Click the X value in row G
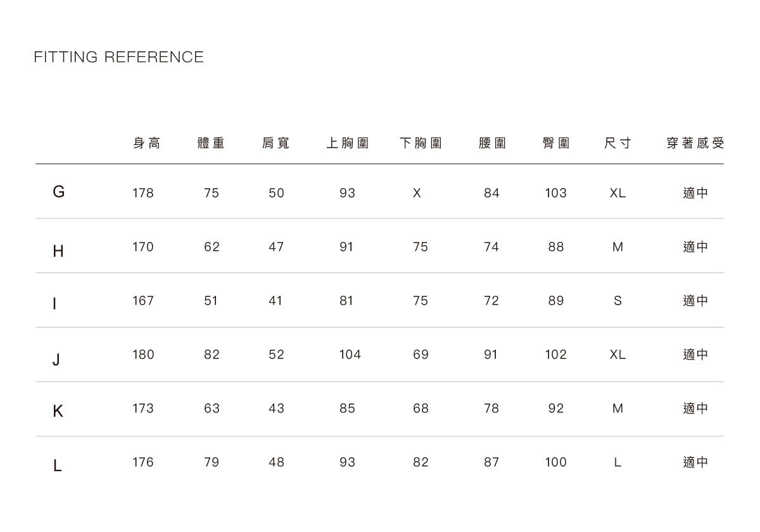 tap(417, 194)
